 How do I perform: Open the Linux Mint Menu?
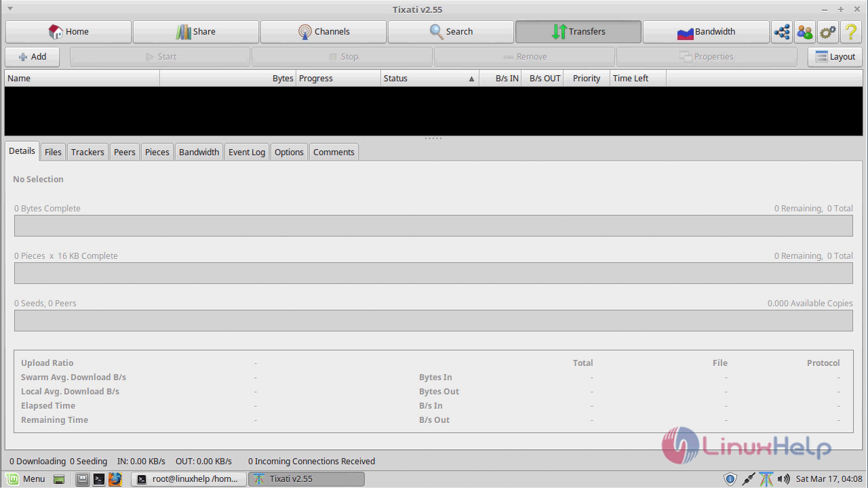[27, 479]
